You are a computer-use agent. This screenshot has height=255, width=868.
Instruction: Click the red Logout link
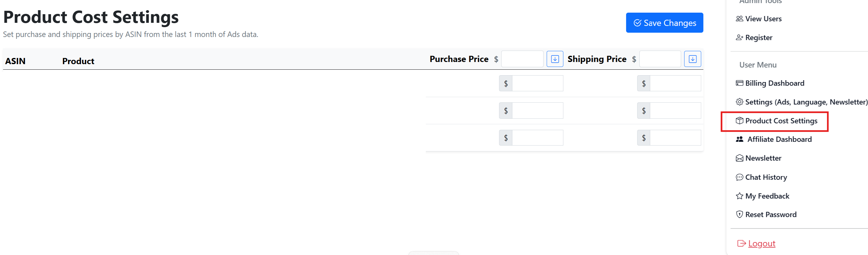coord(761,244)
